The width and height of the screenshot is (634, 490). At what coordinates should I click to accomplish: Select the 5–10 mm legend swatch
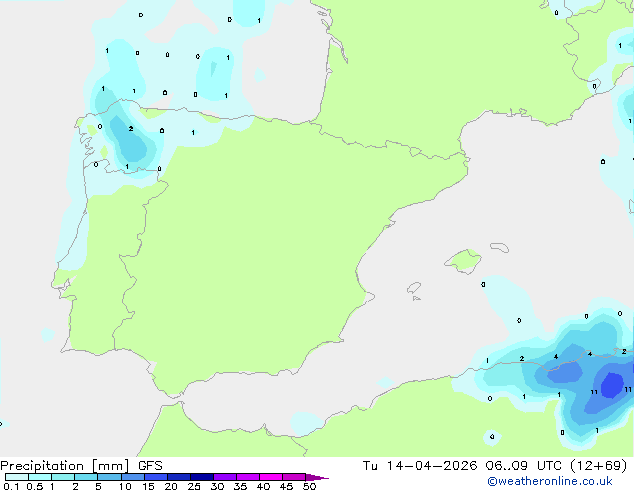click(x=109, y=477)
